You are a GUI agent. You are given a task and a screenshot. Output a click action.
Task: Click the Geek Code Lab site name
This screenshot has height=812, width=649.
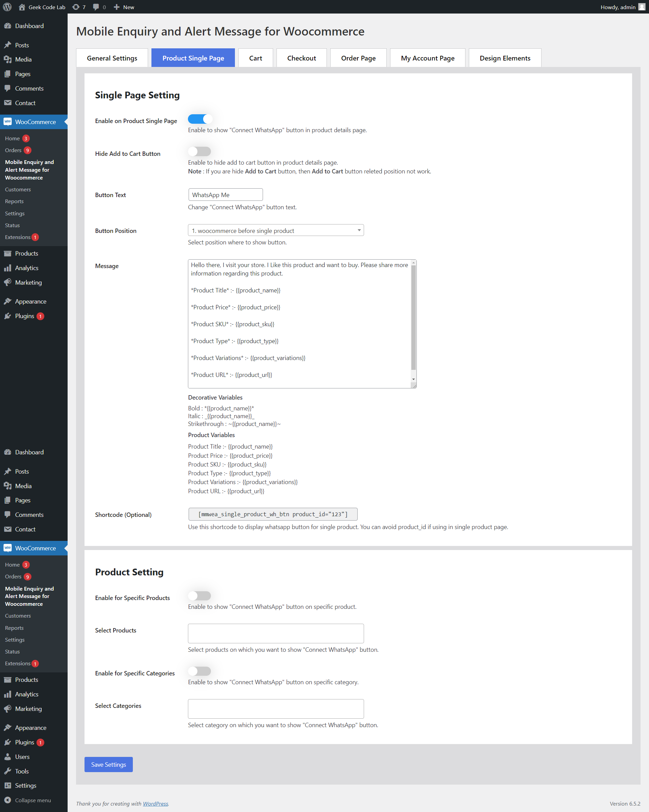(x=47, y=7)
